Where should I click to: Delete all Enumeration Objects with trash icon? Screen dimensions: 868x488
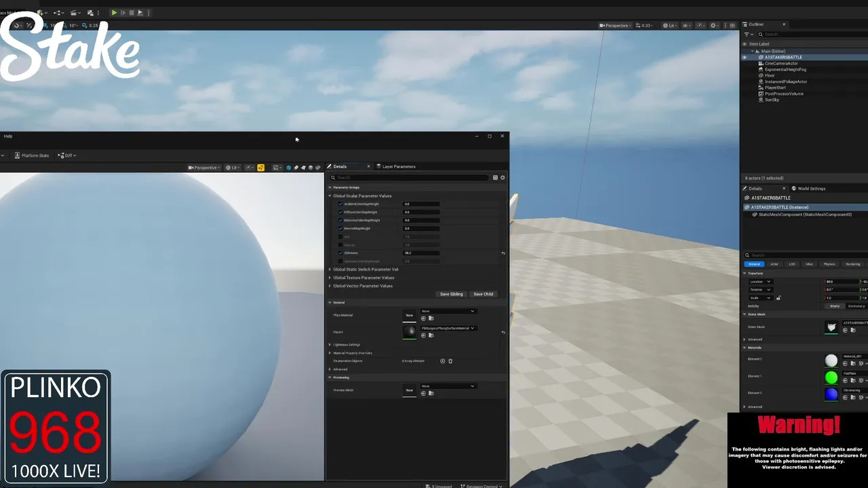click(x=450, y=361)
